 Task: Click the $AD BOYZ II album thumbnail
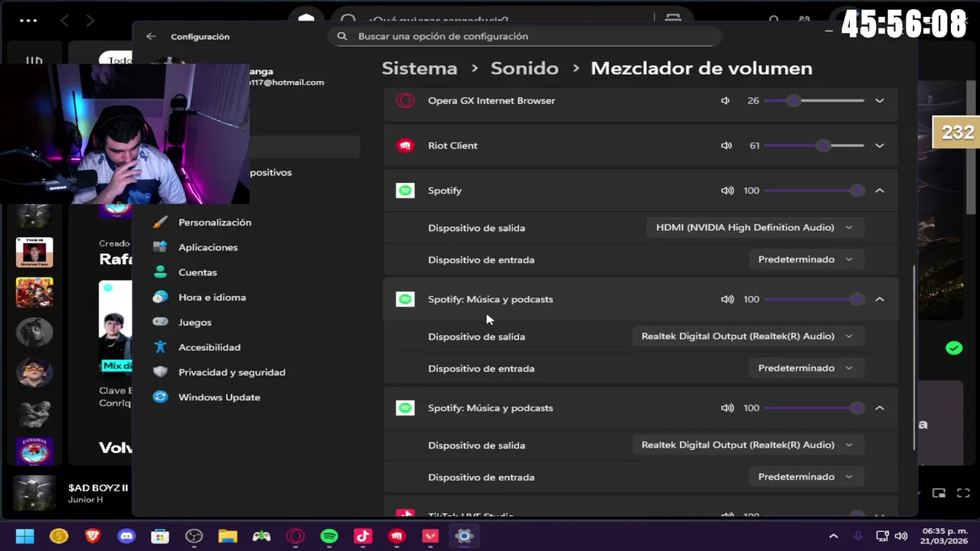click(x=34, y=494)
